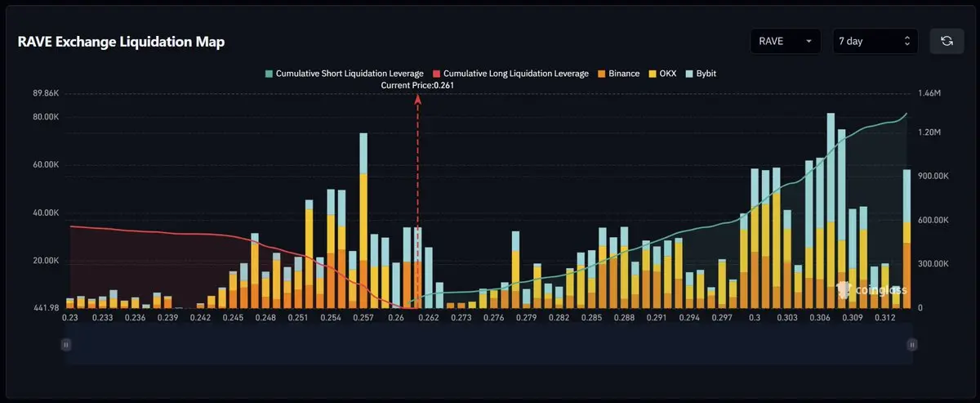Toggle Cumulative Short Liquidation Leverage legend
Image resolution: width=980 pixels, height=403 pixels.
(344, 74)
